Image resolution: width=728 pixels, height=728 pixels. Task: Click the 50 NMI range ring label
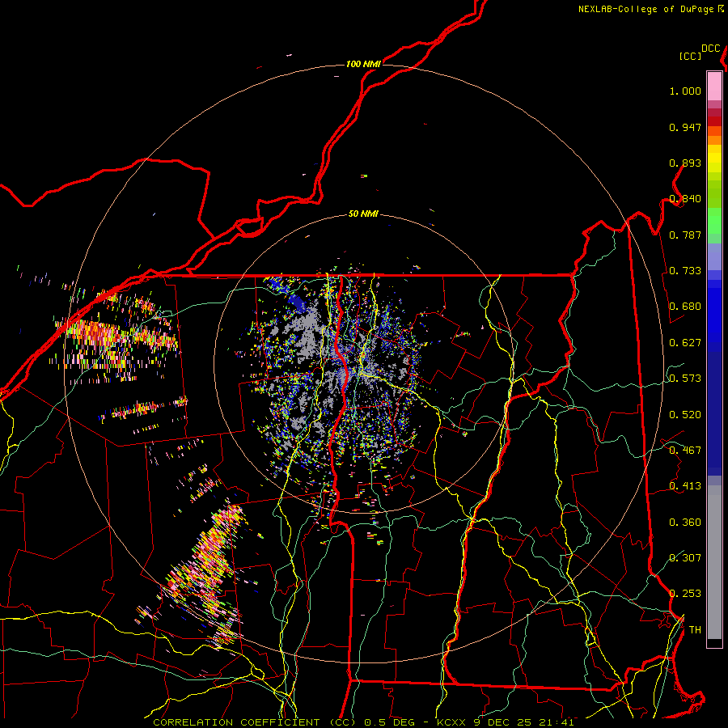[x=363, y=214]
